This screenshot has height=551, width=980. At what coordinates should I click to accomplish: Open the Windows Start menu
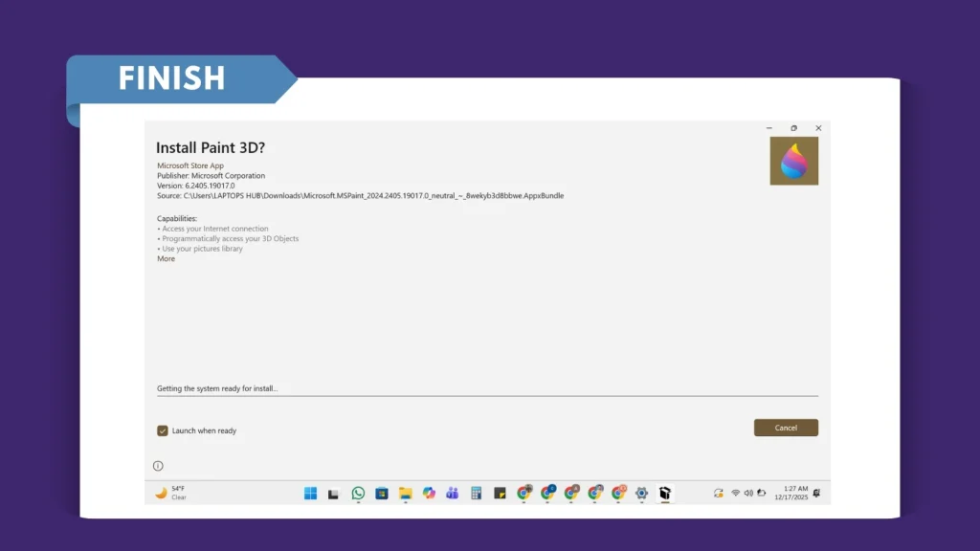(311, 493)
